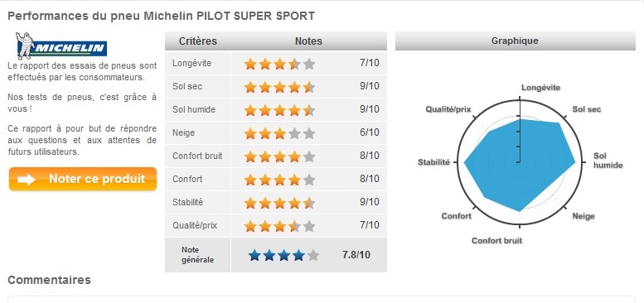The width and height of the screenshot is (644, 303).
Task: Click the 7.8/10 overall score
Action: pos(356,255)
